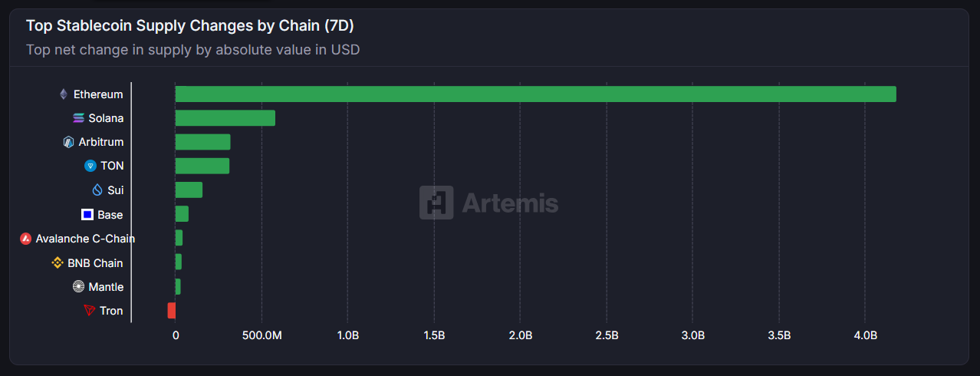Click the chart title 'Top Stablecoin Supply Changes by Chain (7D)'
The width and height of the screenshot is (980, 376).
(189, 25)
